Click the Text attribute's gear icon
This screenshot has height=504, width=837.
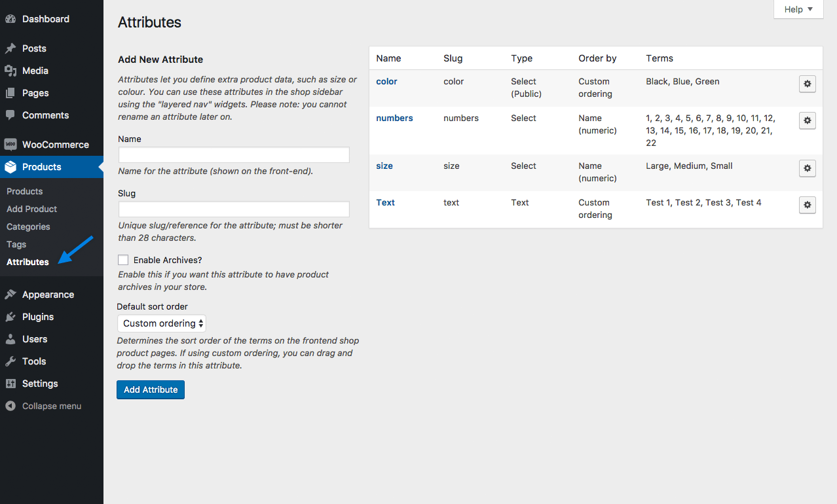(x=807, y=205)
